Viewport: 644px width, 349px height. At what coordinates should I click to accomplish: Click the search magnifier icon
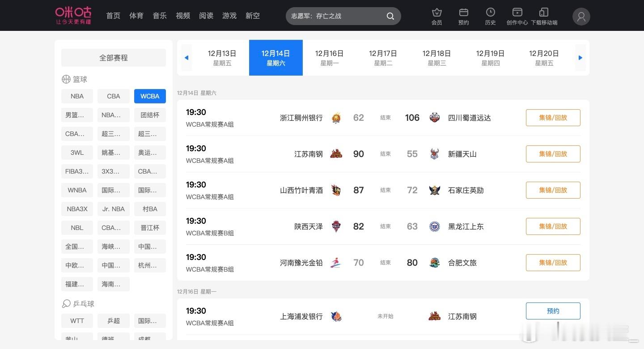click(x=390, y=16)
